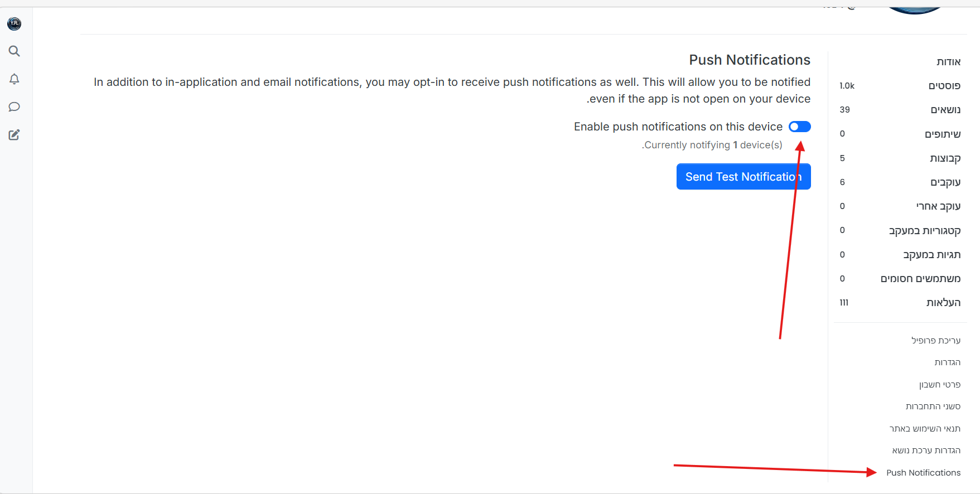View the פוסטים list

(944, 86)
